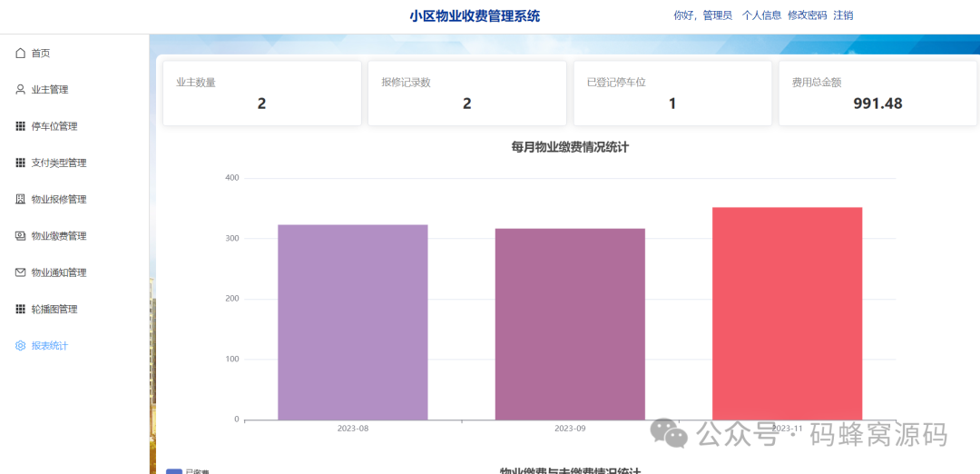Click the grid icon for 轮播图管理
This screenshot has width=980, height=474.
tap(20, 309)
